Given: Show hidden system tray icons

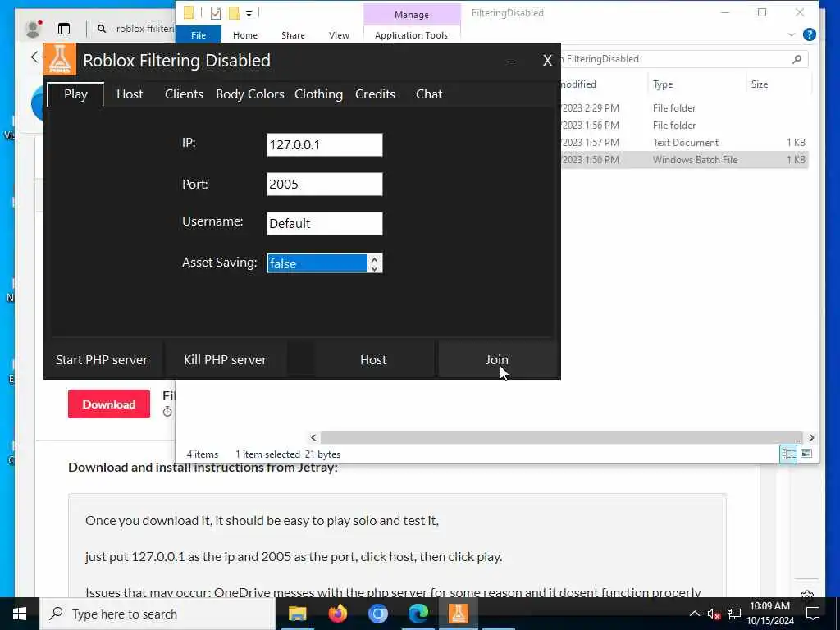Looking at the screenshot, I should (694, 614).
